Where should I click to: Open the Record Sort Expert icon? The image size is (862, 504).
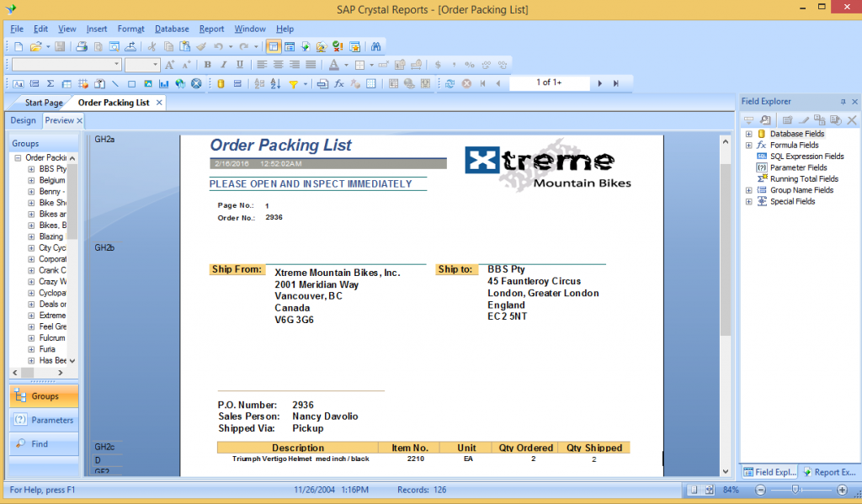[275, 83]
